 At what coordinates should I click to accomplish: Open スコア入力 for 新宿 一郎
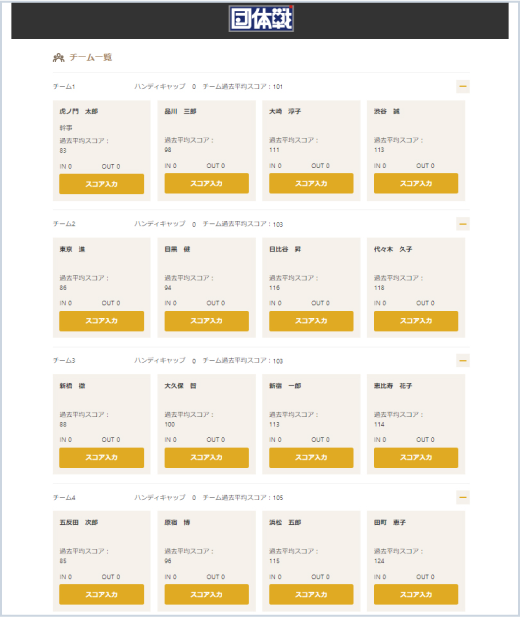pyautogui.click(x=311, y=457)
